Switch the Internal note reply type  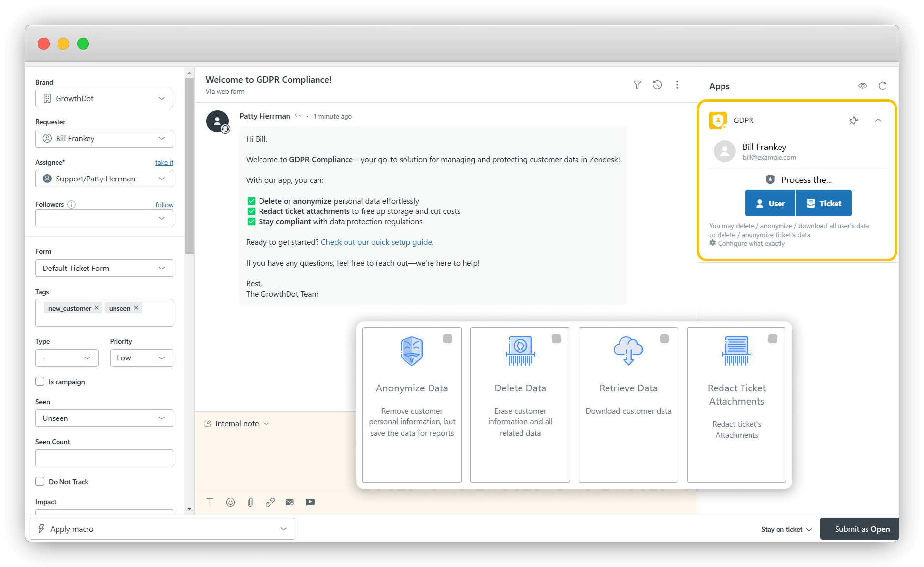[237, 423]
